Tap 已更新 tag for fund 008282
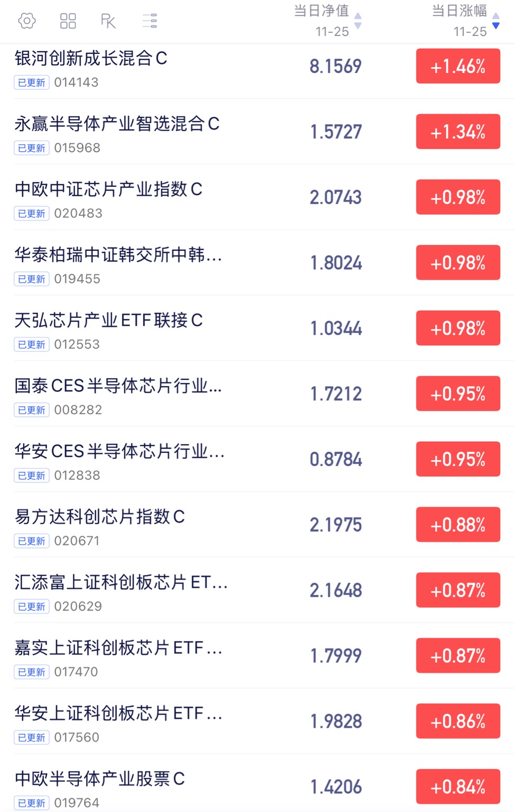Screen dimensions: 515x812 point(32,410)
